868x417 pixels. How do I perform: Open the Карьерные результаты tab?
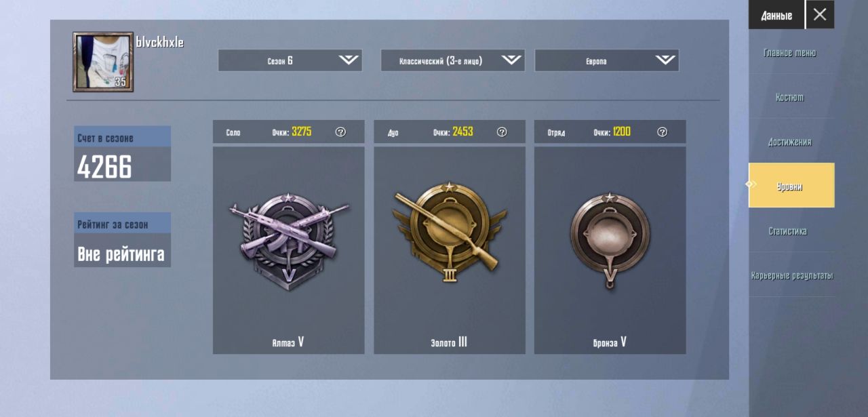click(791, 276)
